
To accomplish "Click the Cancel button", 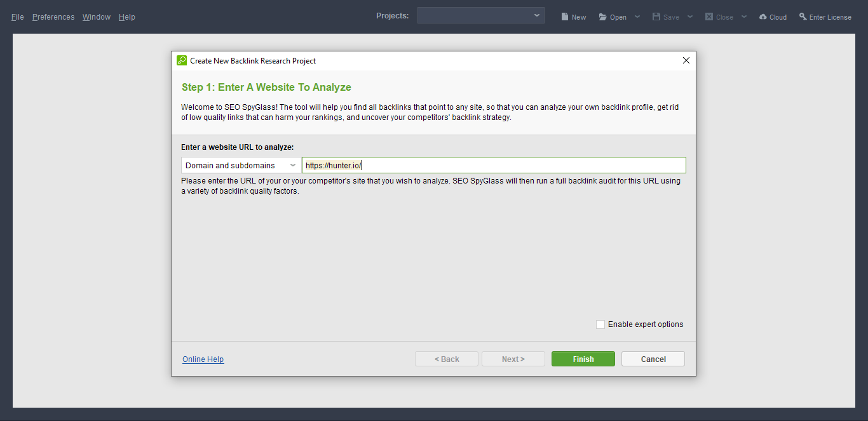I will pyautogui.click(x=653, y=359).
